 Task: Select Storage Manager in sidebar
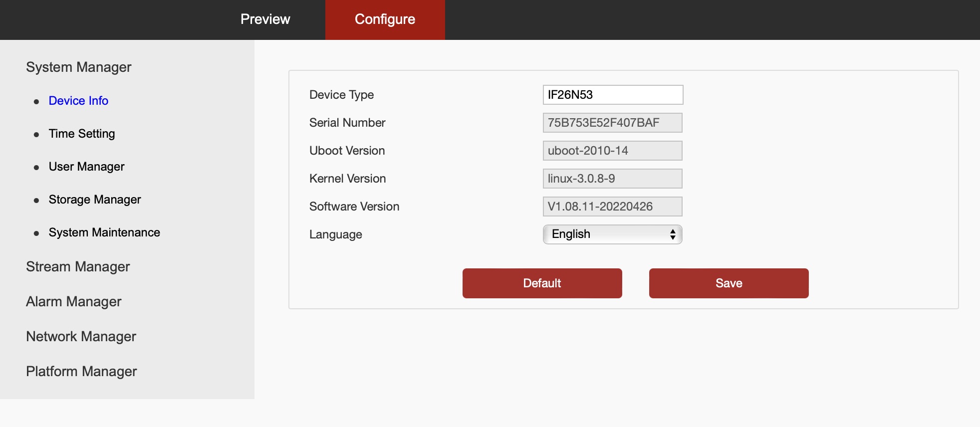95,200
